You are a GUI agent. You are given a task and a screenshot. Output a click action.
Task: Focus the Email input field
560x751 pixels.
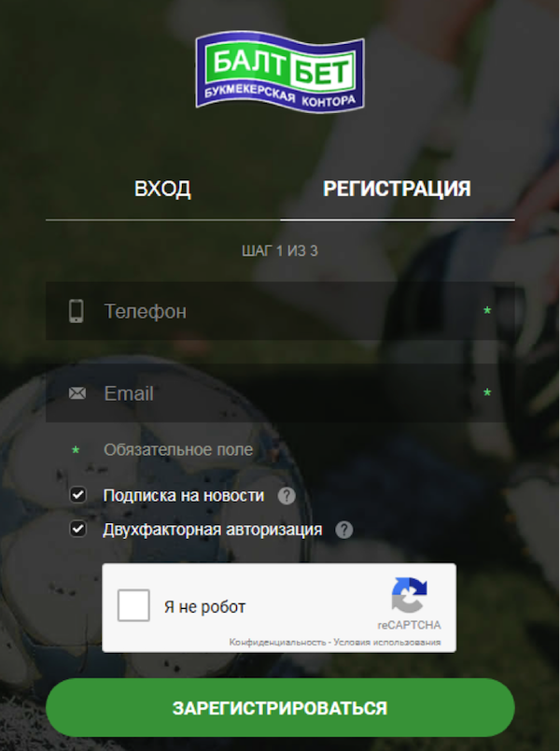[280, 393]
